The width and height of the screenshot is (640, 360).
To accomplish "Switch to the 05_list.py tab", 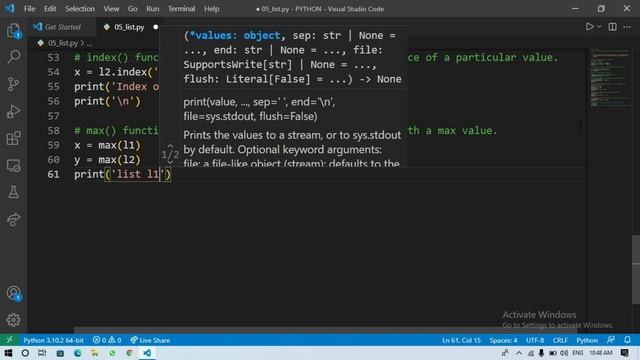I will 129,27.
